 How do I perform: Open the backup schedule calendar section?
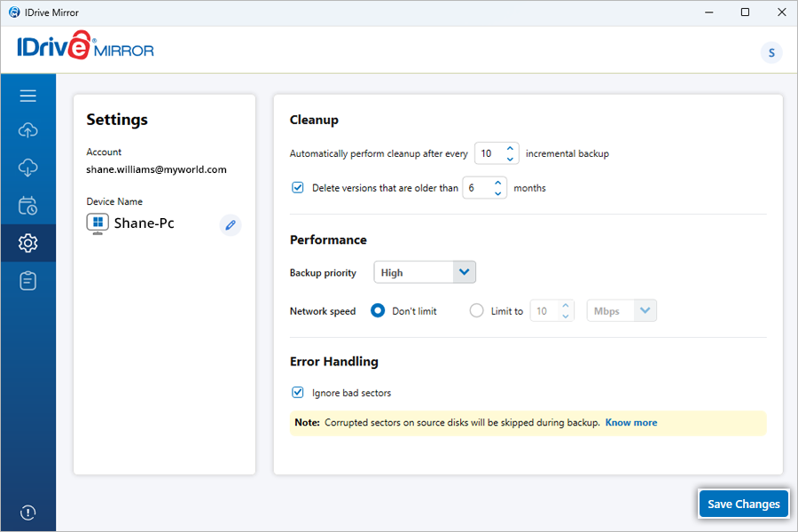[27, 206]
